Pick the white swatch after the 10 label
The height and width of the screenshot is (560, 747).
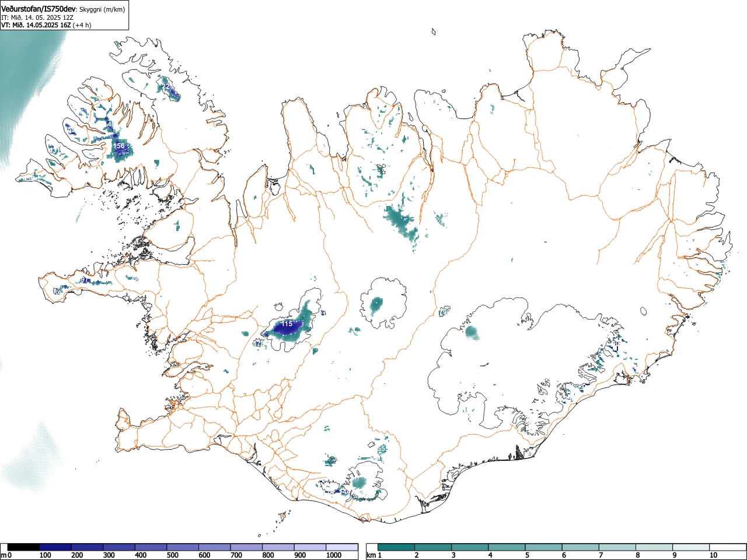(x=727, y=547)
